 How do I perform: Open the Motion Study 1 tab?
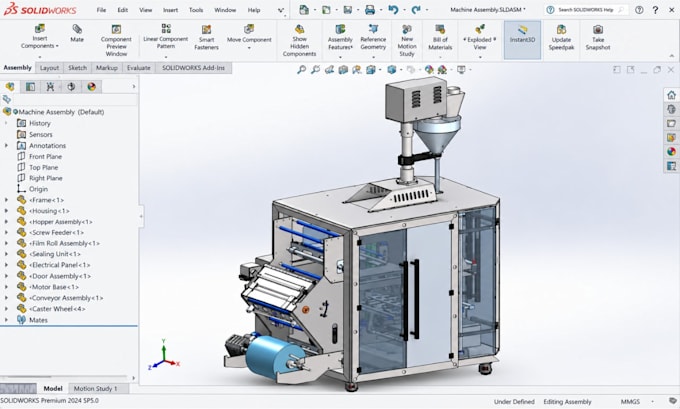tap(95, 389)
